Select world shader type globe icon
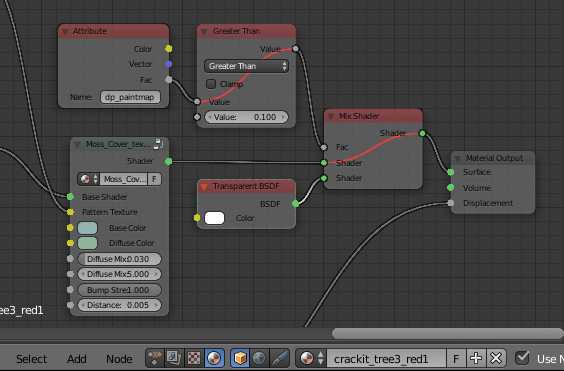564x371 pixels. tap(259, 358)
